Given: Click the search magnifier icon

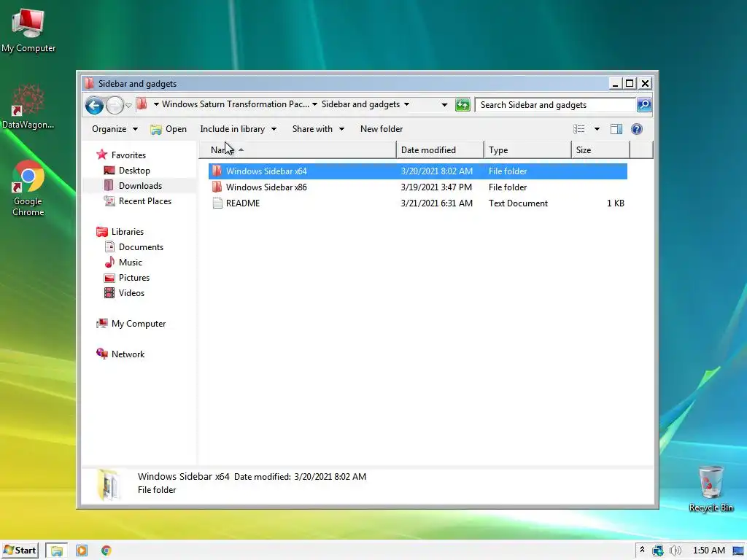Looking at the screenshot, I should tap(644, 105).
